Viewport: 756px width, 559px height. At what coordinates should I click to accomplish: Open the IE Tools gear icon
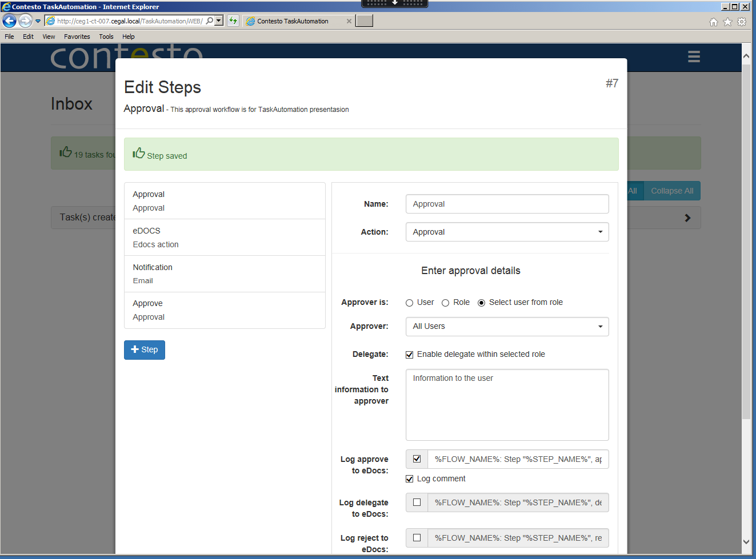pos(742,22)
